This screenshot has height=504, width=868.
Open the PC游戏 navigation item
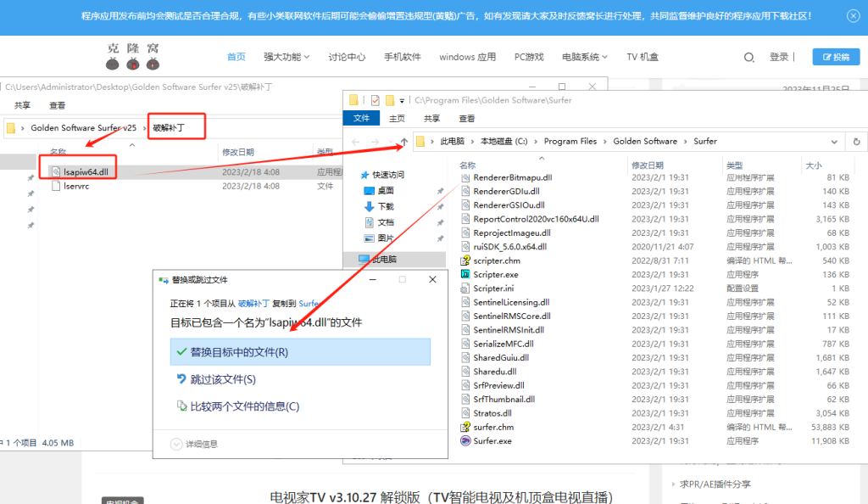[x=529, y=57]
